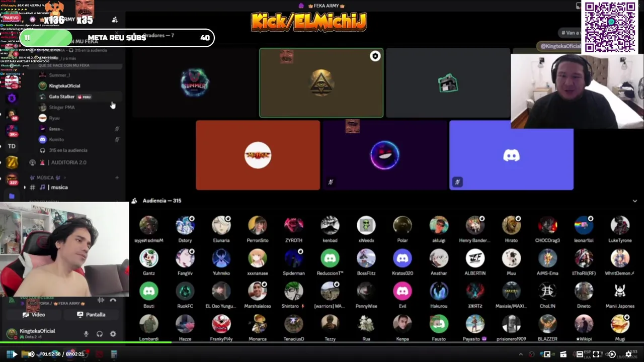Toggle the Discord headphones deafen button
This screenshot has width=644, height=362.
click(100, 334)
